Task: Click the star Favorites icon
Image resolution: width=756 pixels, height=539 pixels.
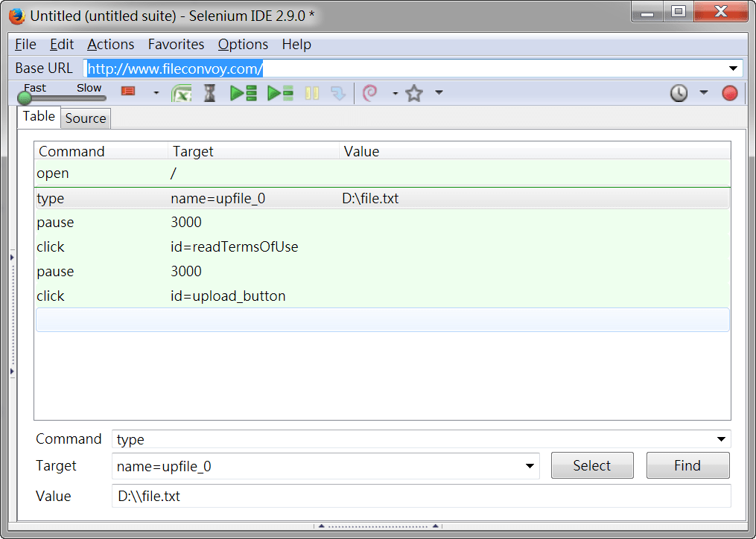Action: click(414, 93)
